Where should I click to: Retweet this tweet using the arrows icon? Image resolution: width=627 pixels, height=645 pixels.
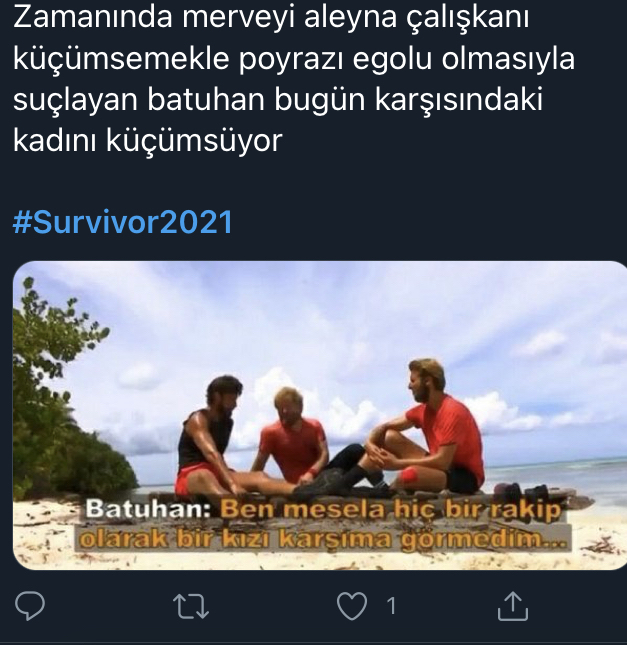coord(191,606)
